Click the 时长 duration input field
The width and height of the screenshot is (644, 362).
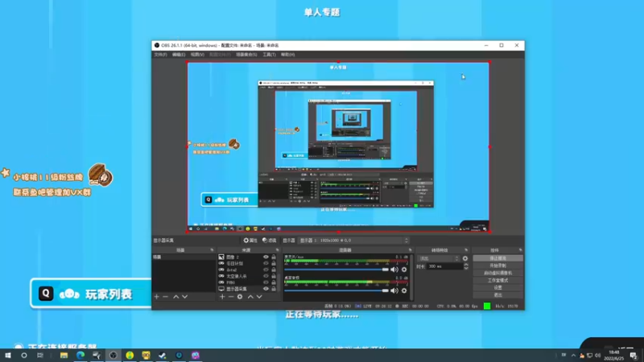tap(445, 266)
